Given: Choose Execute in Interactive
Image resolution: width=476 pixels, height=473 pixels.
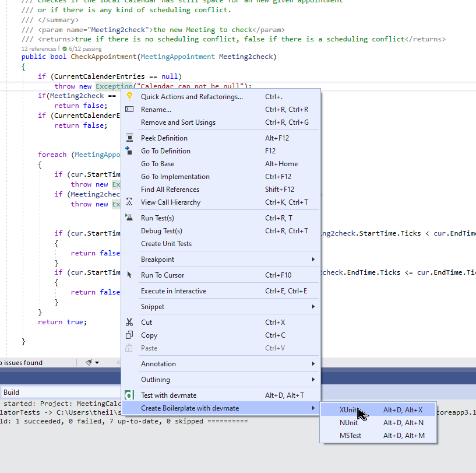Looking at the screenshot, I should pos(221,291).
